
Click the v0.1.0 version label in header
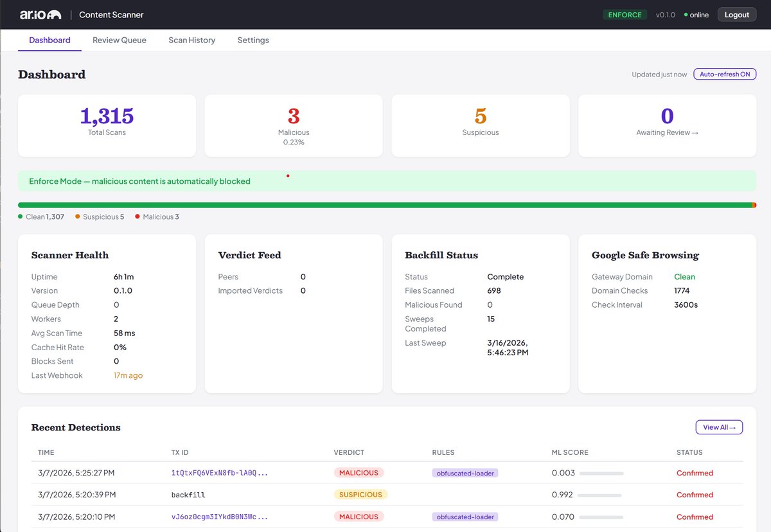click(665, 15)
